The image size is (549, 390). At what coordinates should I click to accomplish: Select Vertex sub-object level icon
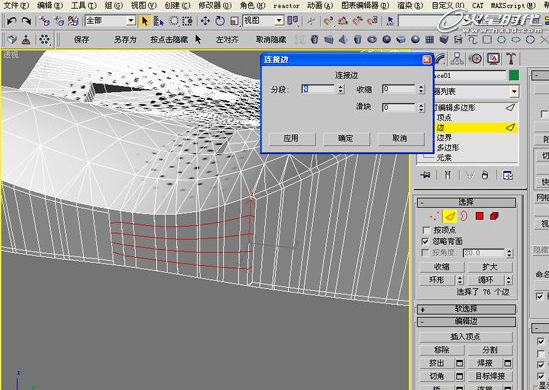[434, 216]
